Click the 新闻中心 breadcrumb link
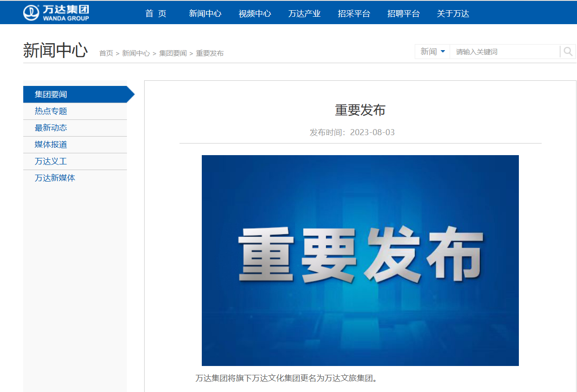 (x=136, y=53)
